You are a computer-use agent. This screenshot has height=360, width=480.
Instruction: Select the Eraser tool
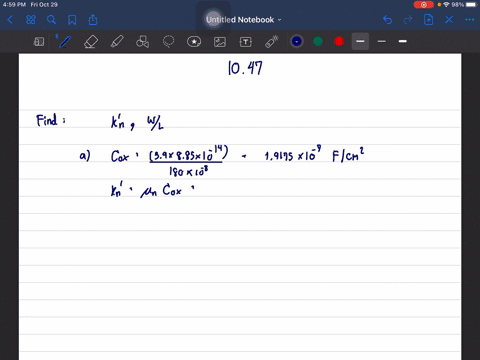coord(91,42)
